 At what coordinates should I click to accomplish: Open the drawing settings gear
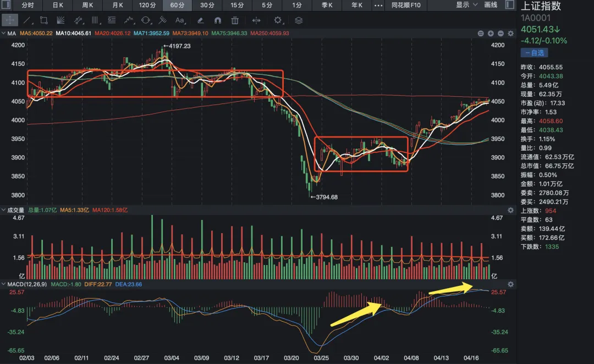coord(278,20)
